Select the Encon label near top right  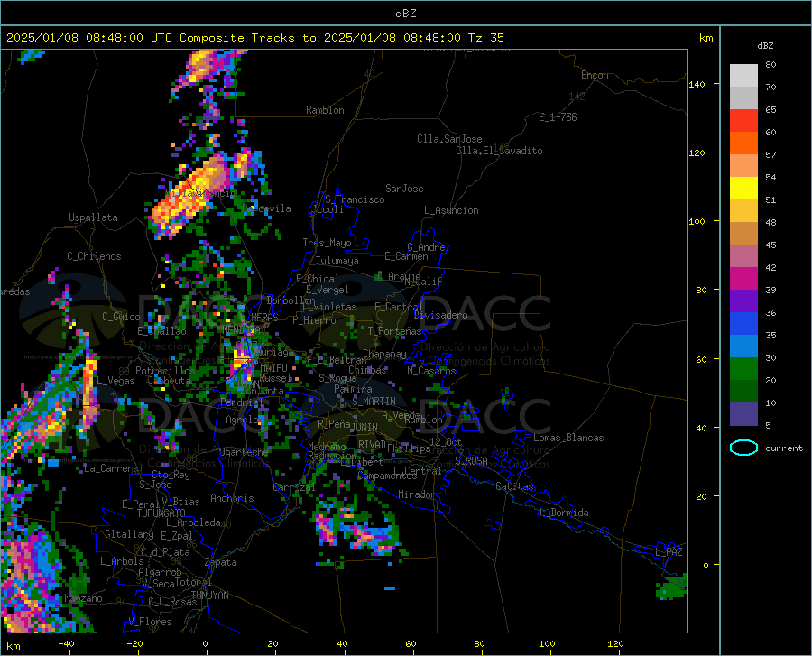coord(595,75)
